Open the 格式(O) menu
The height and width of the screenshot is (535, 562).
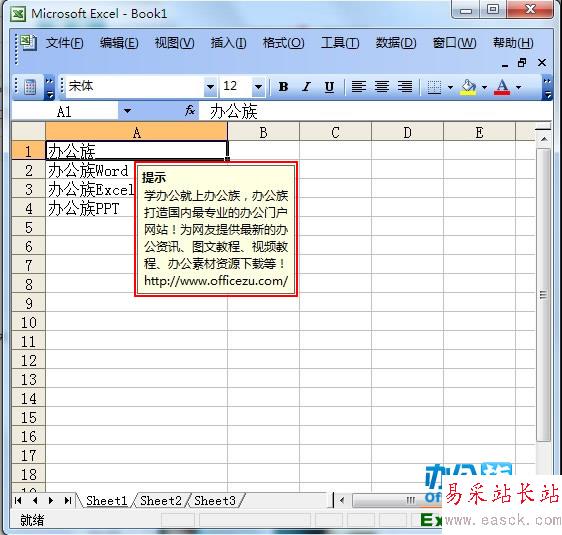284,43
